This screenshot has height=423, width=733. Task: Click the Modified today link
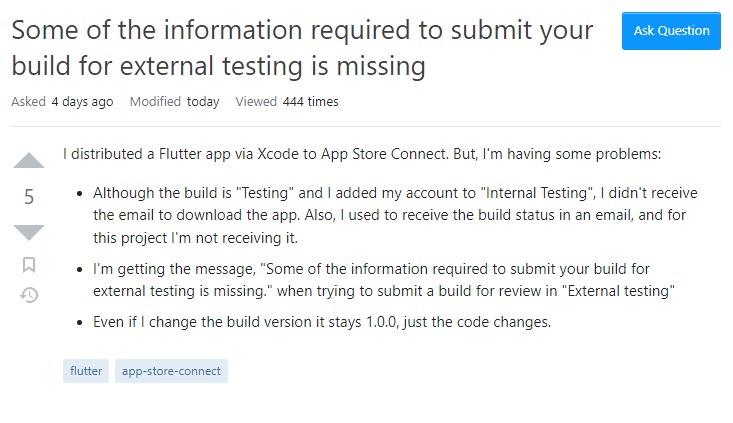click(x=174, y=101)
